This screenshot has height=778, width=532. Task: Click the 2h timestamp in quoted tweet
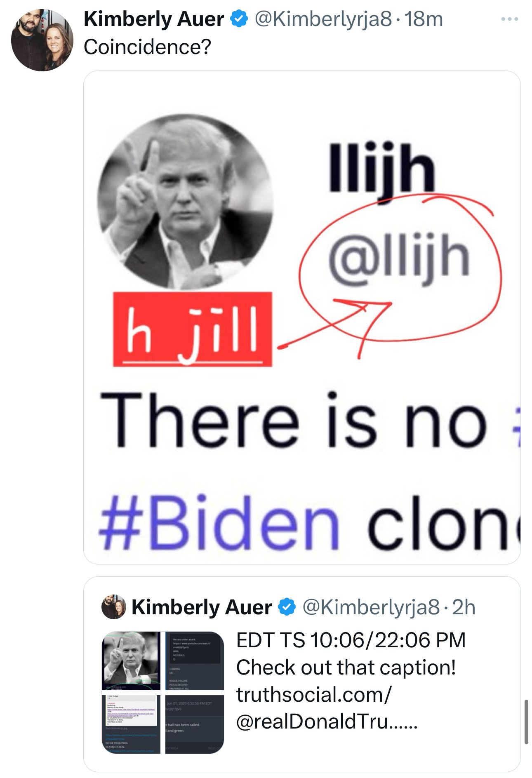tap(464, 607)
